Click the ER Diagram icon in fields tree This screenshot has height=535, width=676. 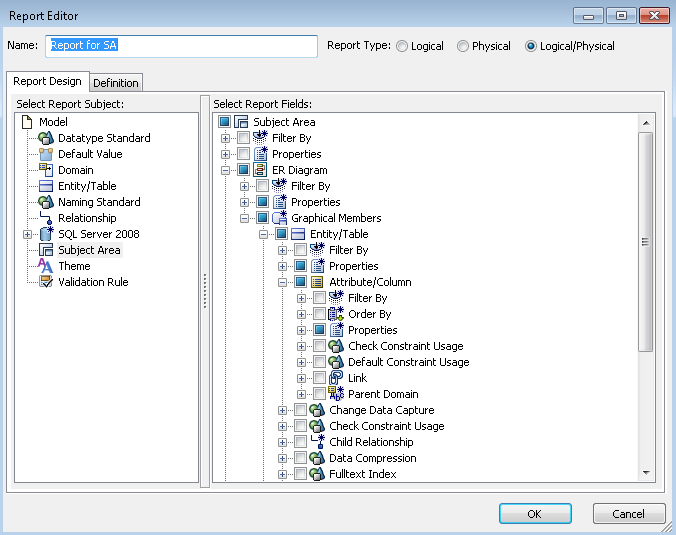(260, 170)
